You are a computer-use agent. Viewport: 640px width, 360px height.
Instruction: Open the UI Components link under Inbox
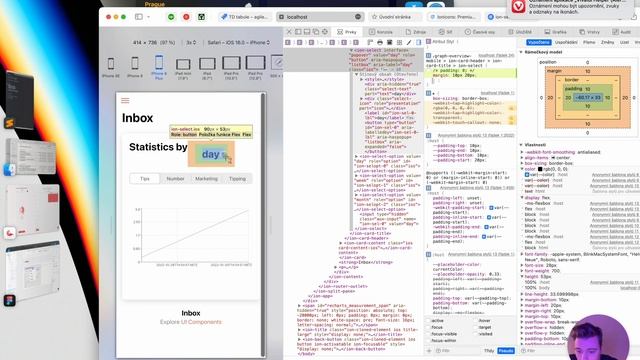tap(202, 322)
